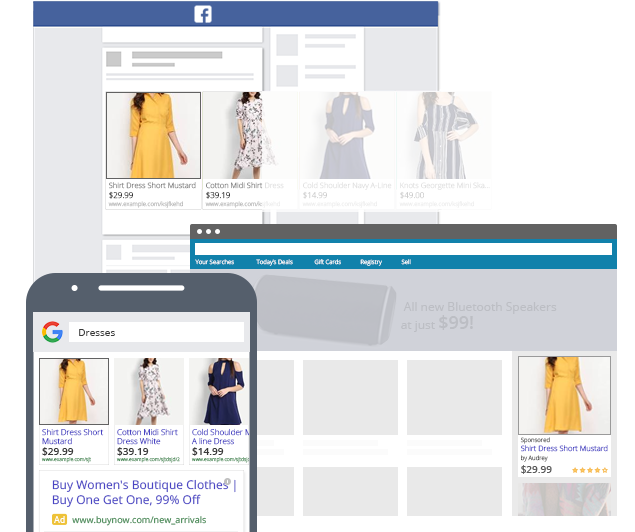This screenshot has height=532, width=635.
Task: Click the $39.19 price on the phone
Action: (x=132, y=451)
